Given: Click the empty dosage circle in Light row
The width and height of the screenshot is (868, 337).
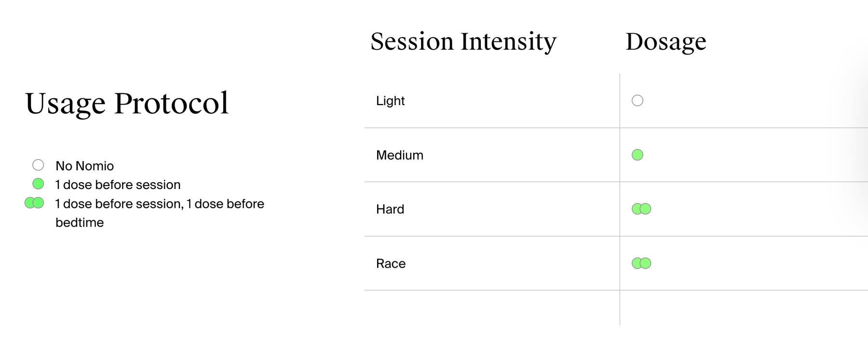Looking at the screenshot, I should coord(637,101).
